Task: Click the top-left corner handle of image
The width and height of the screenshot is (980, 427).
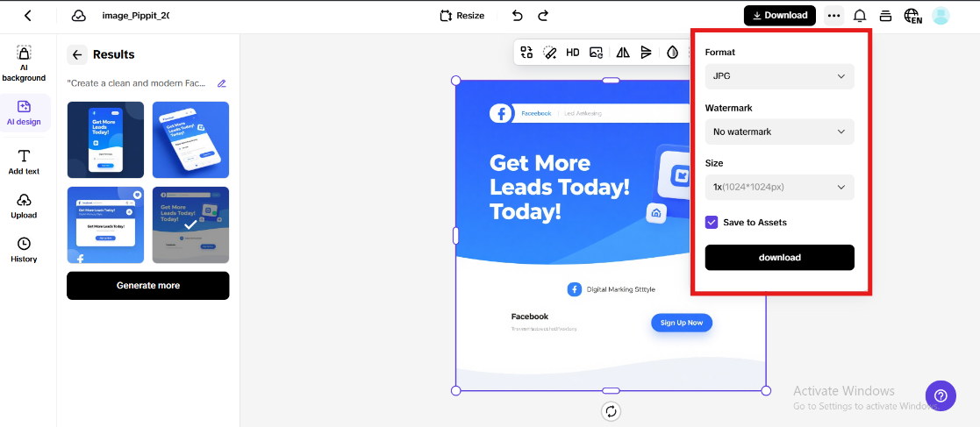Action: click(455, 81)
